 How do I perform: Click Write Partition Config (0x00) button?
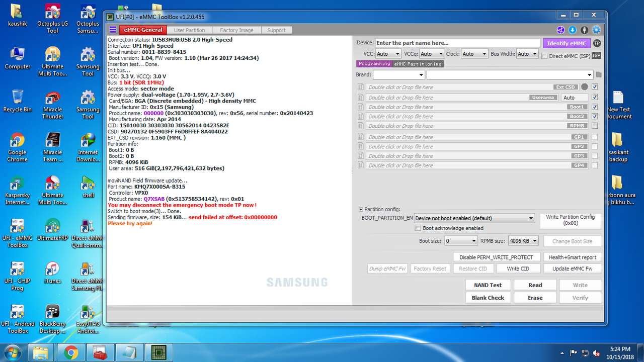click(x=570, y=220)
